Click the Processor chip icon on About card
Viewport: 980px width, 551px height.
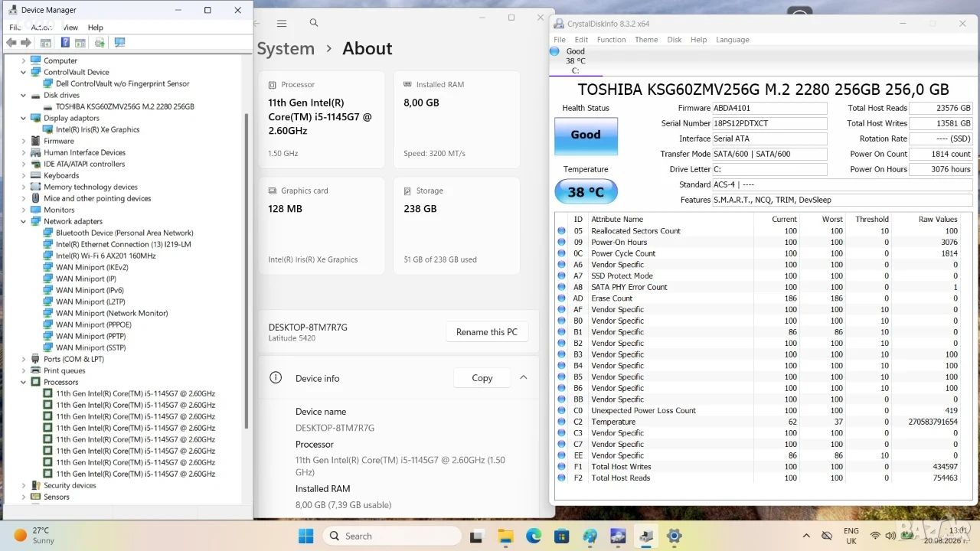(x=273, y=85)
